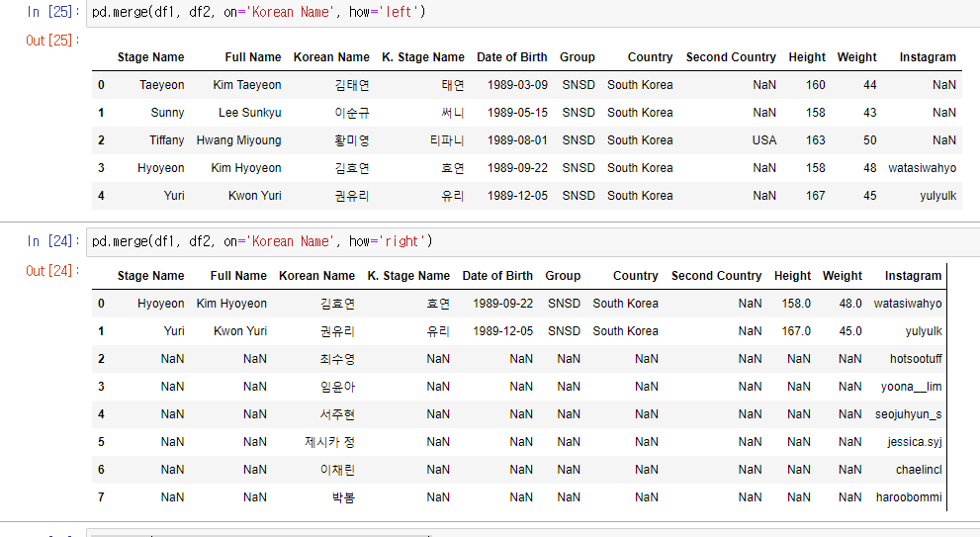Image resolution: width=980 pixels, height=537 pixels.
Task: Click Full Name header in first table
Action: coord(253,57)
